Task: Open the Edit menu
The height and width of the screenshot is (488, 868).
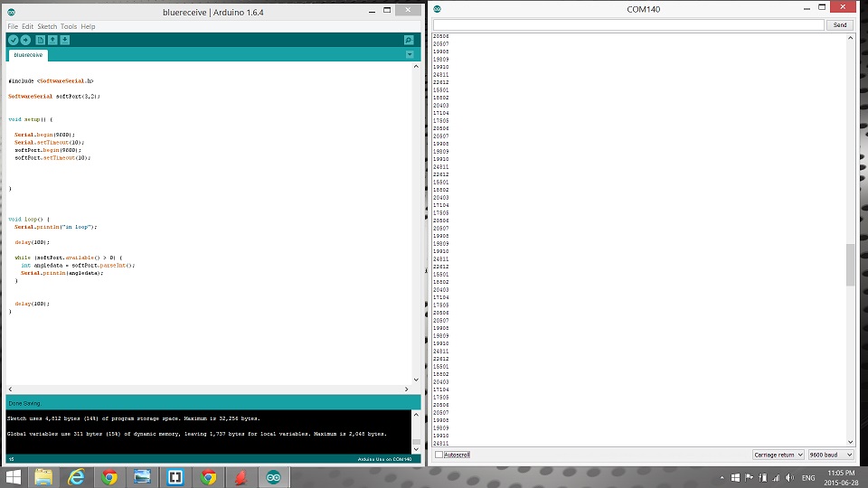Action: (x=28, y=26)
